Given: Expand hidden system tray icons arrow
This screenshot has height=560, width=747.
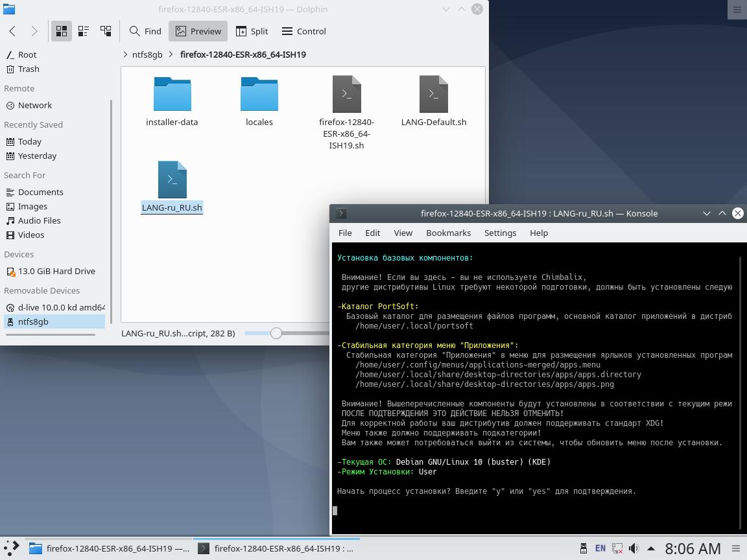Looking at the screenshot, I should coord(650,548).
